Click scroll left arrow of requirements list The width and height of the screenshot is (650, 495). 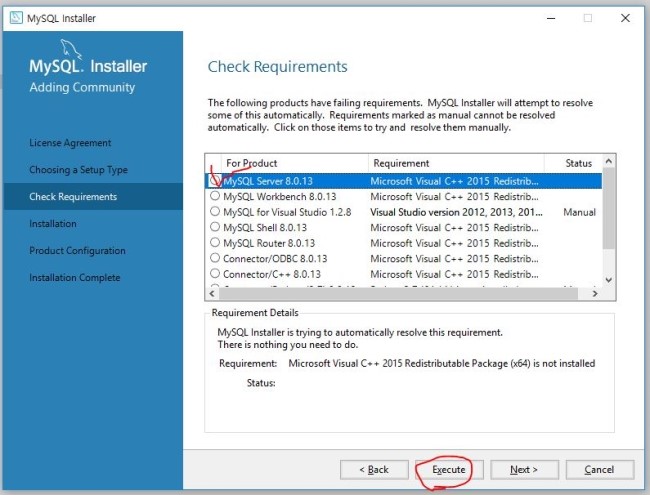212,294
